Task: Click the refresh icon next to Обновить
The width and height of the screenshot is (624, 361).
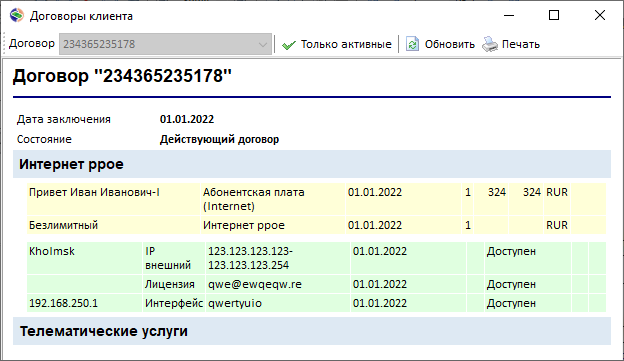Action: coord(412,44)
